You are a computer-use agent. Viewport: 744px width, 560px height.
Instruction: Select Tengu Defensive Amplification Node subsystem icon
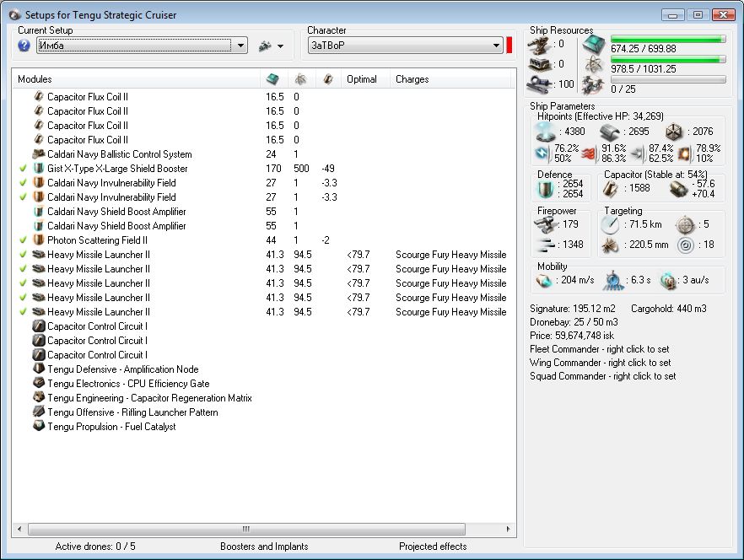[39, 369]
